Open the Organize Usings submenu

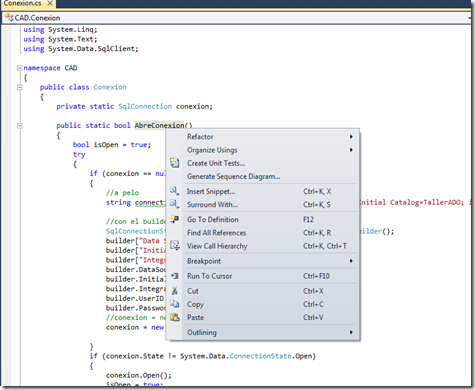tap(263, 150)
